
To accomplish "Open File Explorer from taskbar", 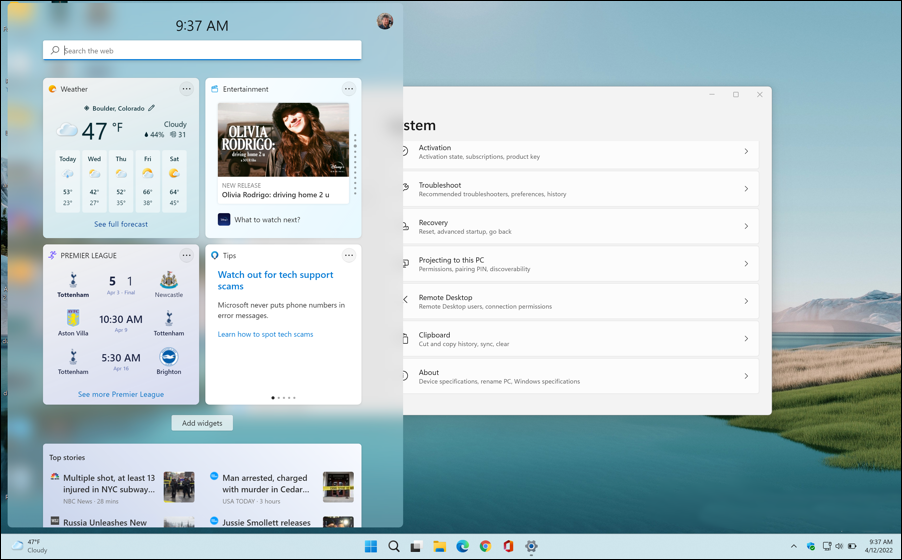I will [439, 546].
